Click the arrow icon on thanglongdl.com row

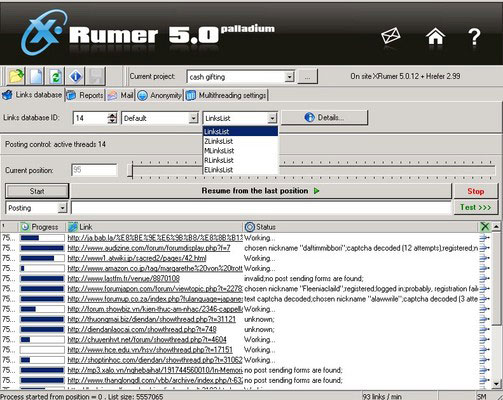(x=484, y=380)
